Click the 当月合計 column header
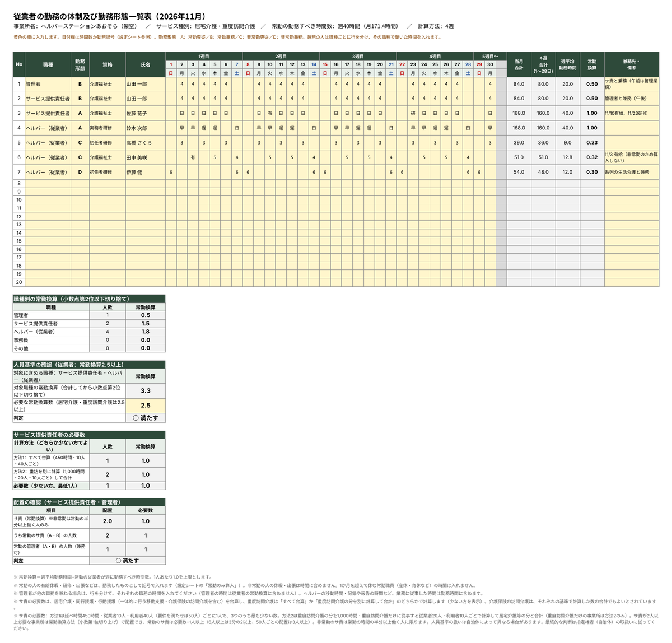 519,65
